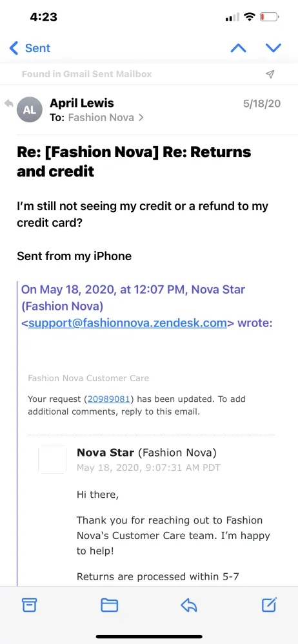Move the message with the folder icon

click(x=110, y=605)
